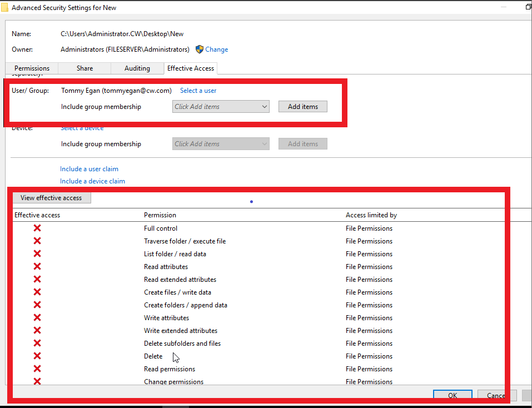
Task: Switch to the Permissions tab
Action: click(32, 68)
